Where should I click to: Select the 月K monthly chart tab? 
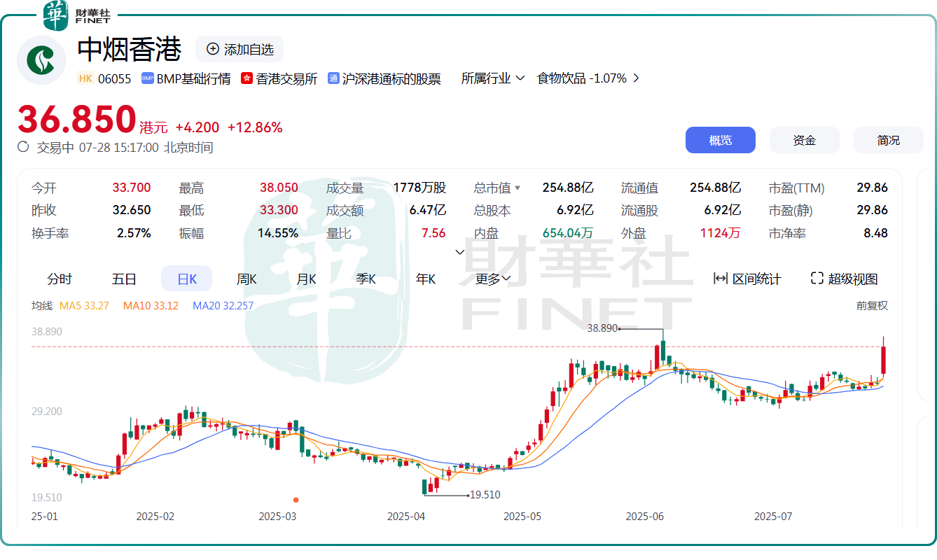click(x=306, y=279)
